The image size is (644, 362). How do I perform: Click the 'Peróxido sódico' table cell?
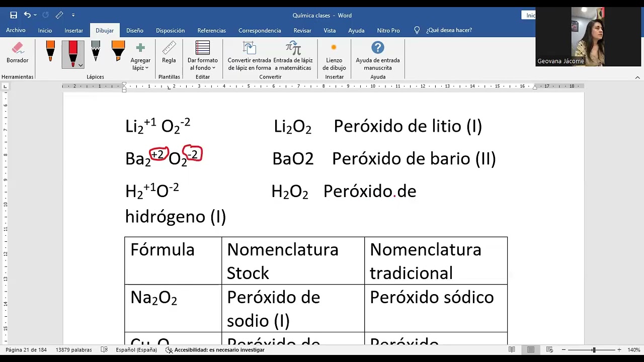pyautogui.click(x=436, y=308)
